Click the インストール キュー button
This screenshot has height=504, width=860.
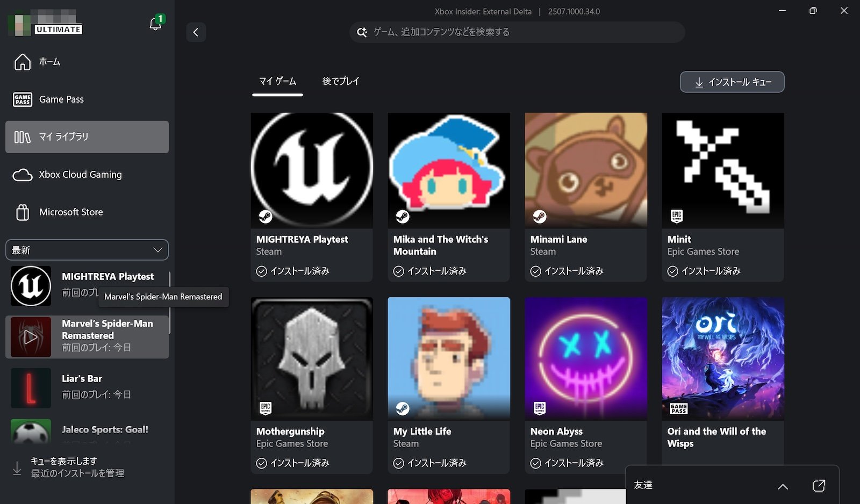pos(732,82)
